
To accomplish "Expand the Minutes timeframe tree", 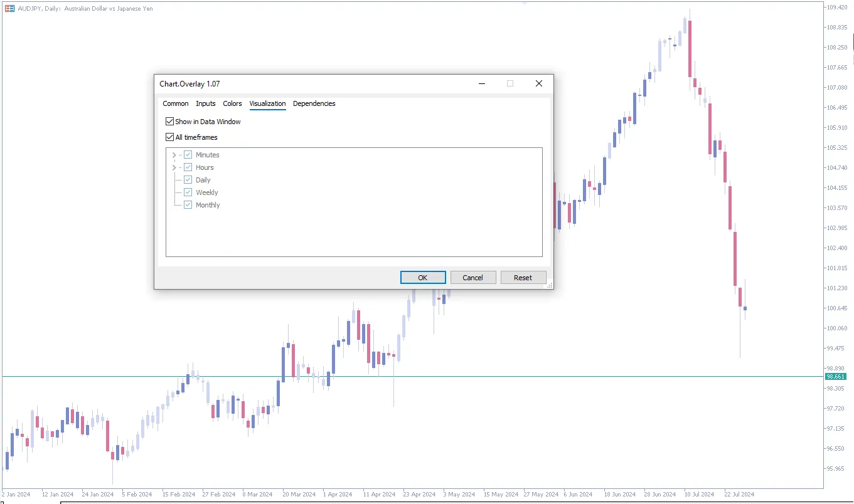I will [173, 154].
